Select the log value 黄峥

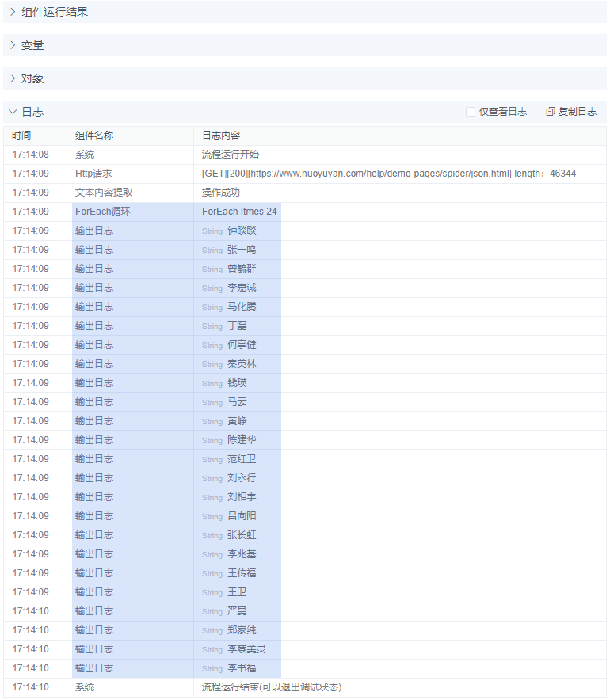[237, 421]
